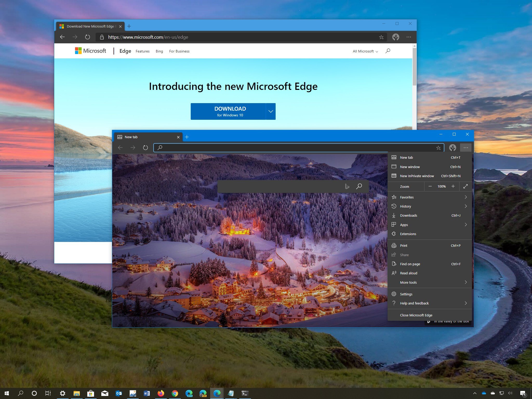Select the Downloads option Ctrl+J
Screen dimensions: 532x399
click(429, 215)
